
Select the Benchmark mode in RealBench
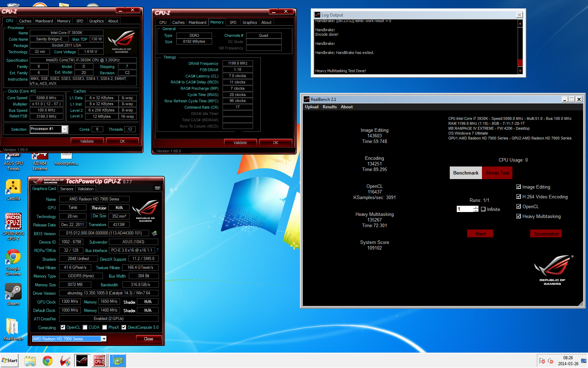coord(466,173)
